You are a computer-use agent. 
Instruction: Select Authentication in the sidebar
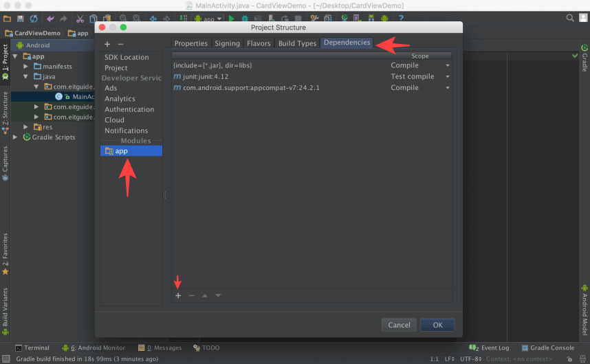[129, 109]
